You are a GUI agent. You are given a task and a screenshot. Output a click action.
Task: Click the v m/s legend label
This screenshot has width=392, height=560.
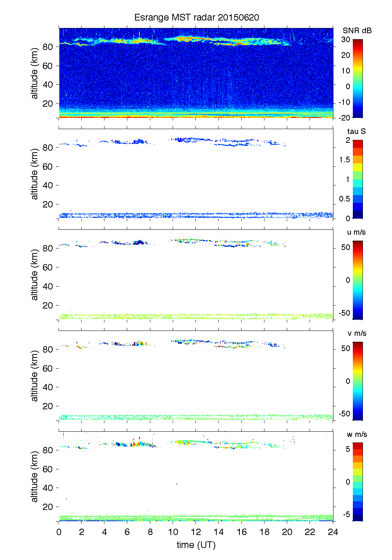pyautogui.click(x=356, y=333)
